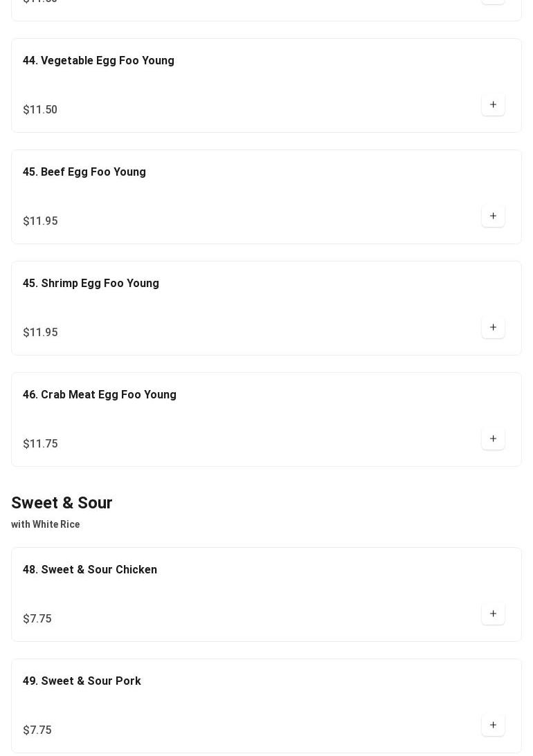This screenshot has width=533, height=756.
Task: Click the Sweet & Sour section heading
Action: (x=62, y=503)
